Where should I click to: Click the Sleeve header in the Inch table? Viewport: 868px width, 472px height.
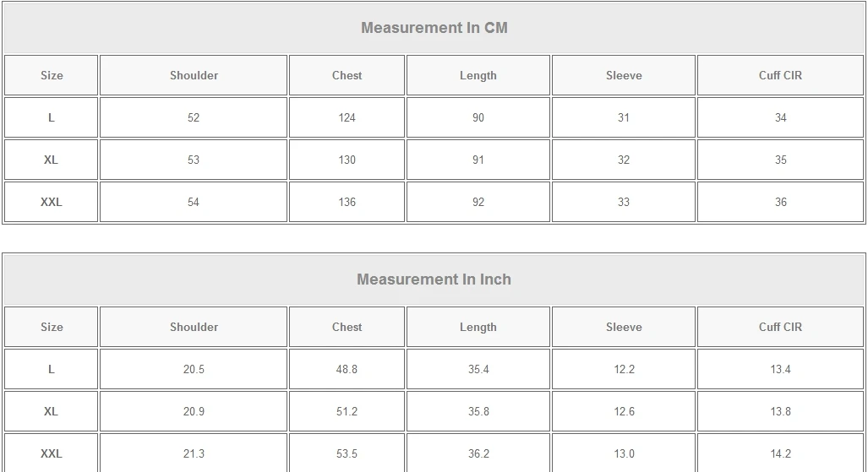point(624,327)
